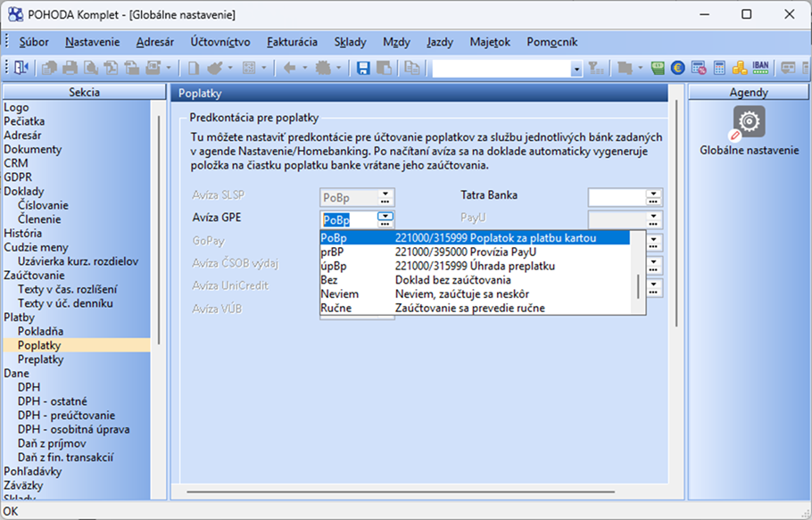Open DPH - preúčtovanie section
This screenshot has width=812, height=520.
[x=66, y=415]
